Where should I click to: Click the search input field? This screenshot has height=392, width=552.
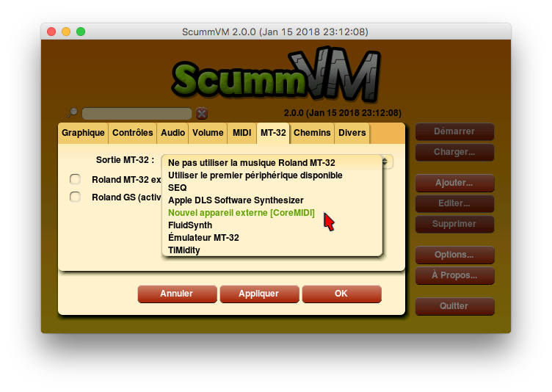coord(137,114)
